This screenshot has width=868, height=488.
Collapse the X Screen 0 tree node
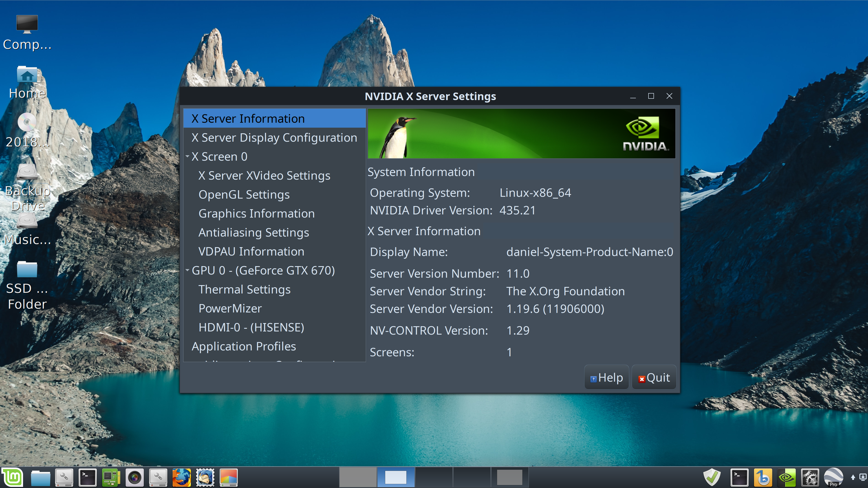coord(187,157)
